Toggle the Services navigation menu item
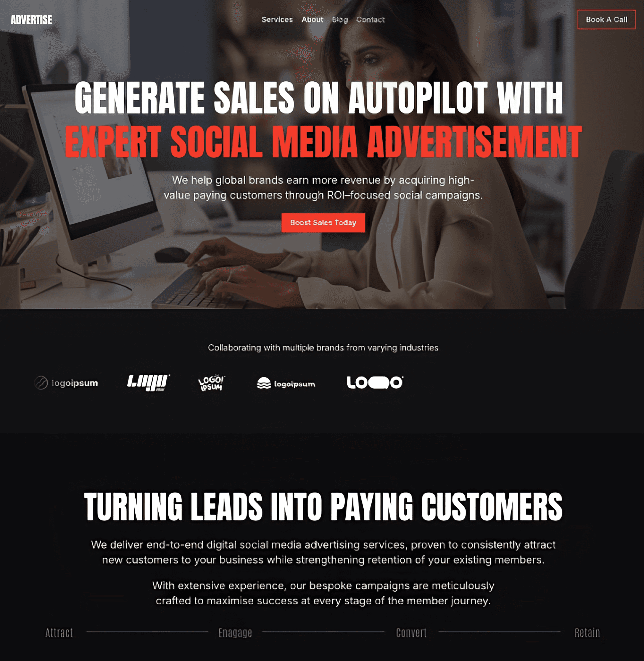644x661 pixels. [276, 19]
